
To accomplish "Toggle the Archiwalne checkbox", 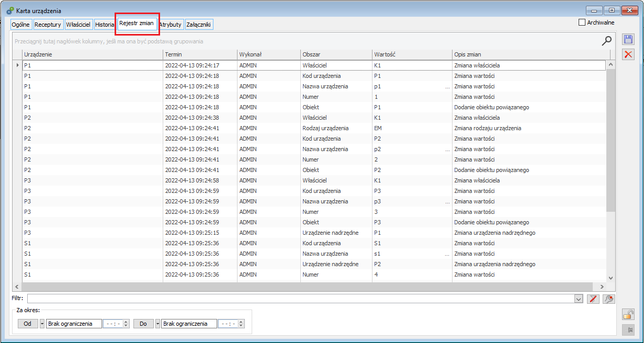I will 582,22.
